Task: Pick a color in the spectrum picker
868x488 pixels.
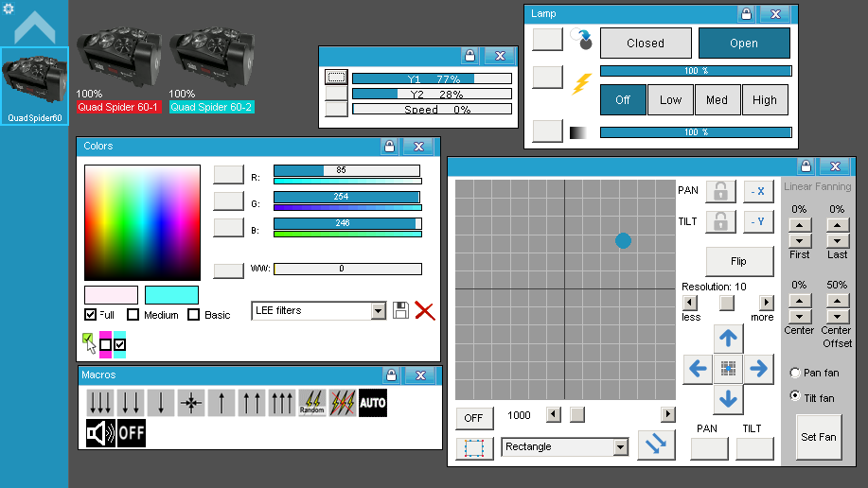Action: click(x=142, y=222)
